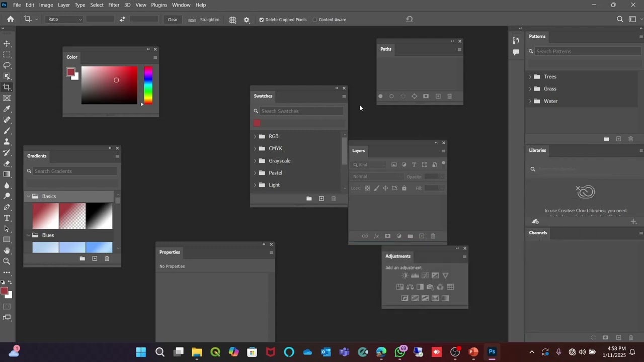This screenshot has width=644, height=362.
Task: Toggle Quick Mask mode
Action: tap(7, 306)
